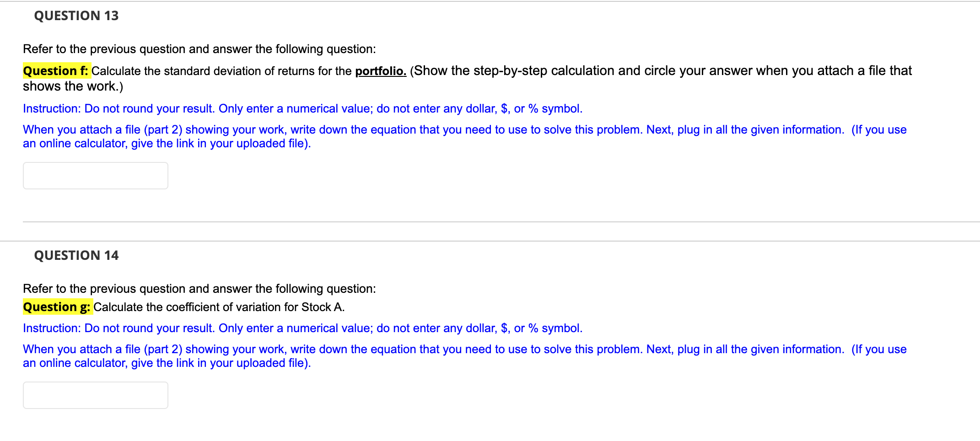Click the Question 14 answer input box
980x441 pixels.
[x=95, y=395]
